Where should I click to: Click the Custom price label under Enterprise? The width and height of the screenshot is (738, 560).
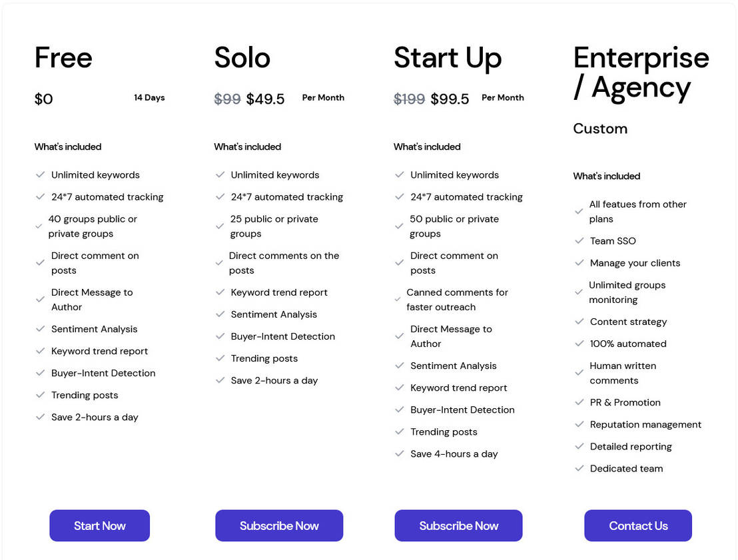599,129
